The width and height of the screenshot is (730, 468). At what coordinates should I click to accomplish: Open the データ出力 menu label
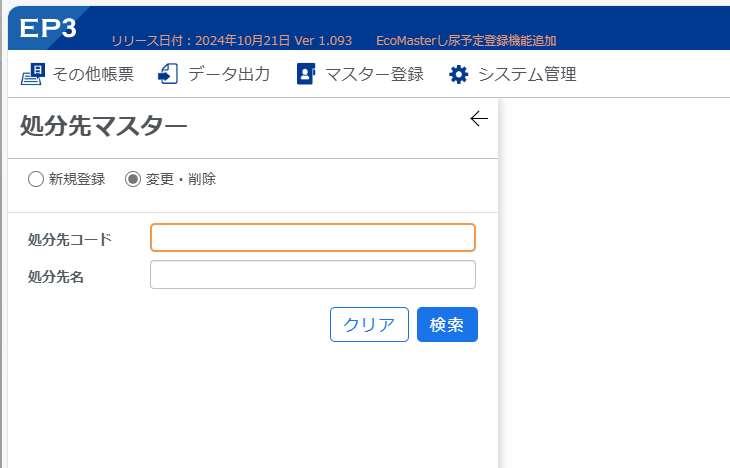pos(229,74)
